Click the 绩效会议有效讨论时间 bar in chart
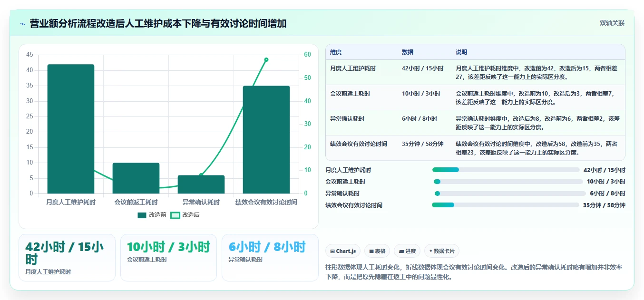 pyautogui.click(x=266, y=140)
